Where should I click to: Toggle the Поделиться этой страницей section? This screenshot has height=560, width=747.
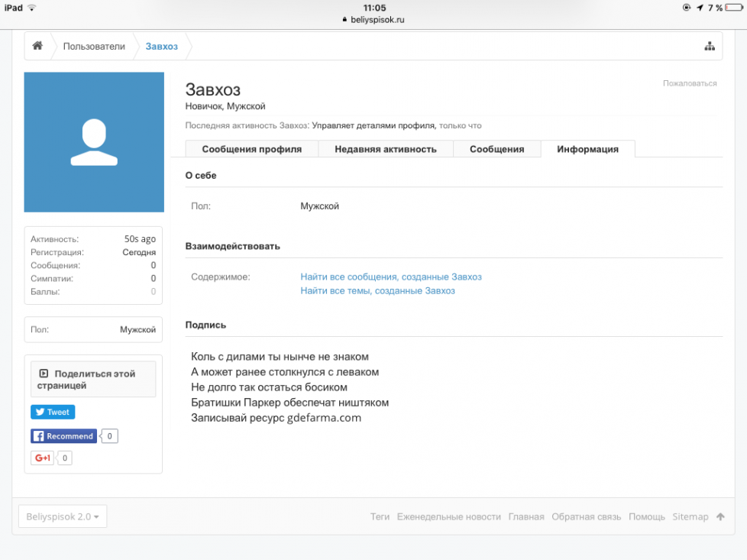click(x=92, y=380)
